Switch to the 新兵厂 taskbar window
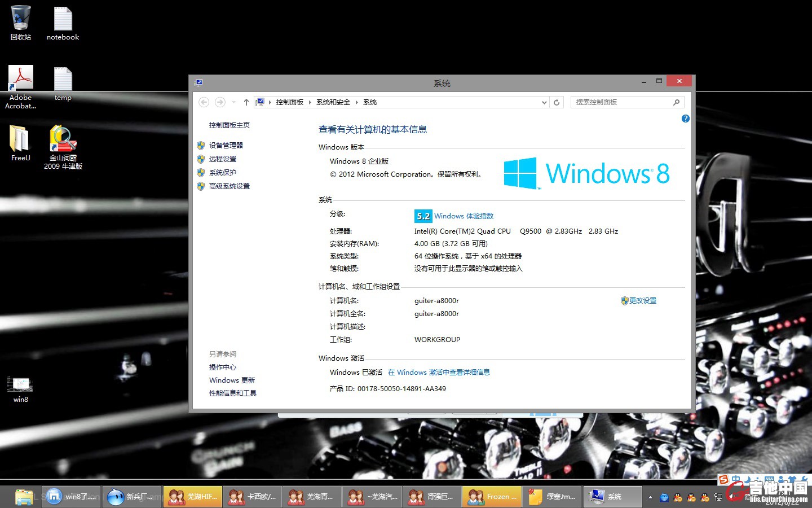This screenshot has height=508, width=812. point(133,497)
